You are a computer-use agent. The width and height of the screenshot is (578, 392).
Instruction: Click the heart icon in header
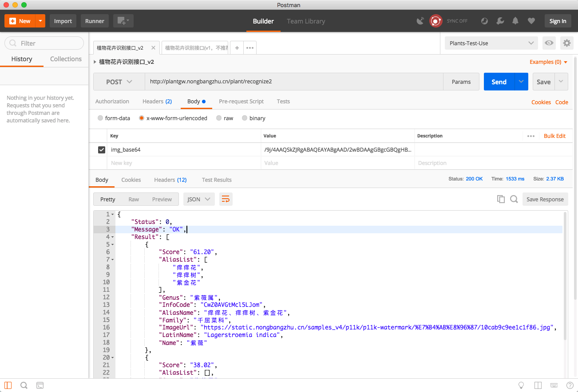coord(531,21)
